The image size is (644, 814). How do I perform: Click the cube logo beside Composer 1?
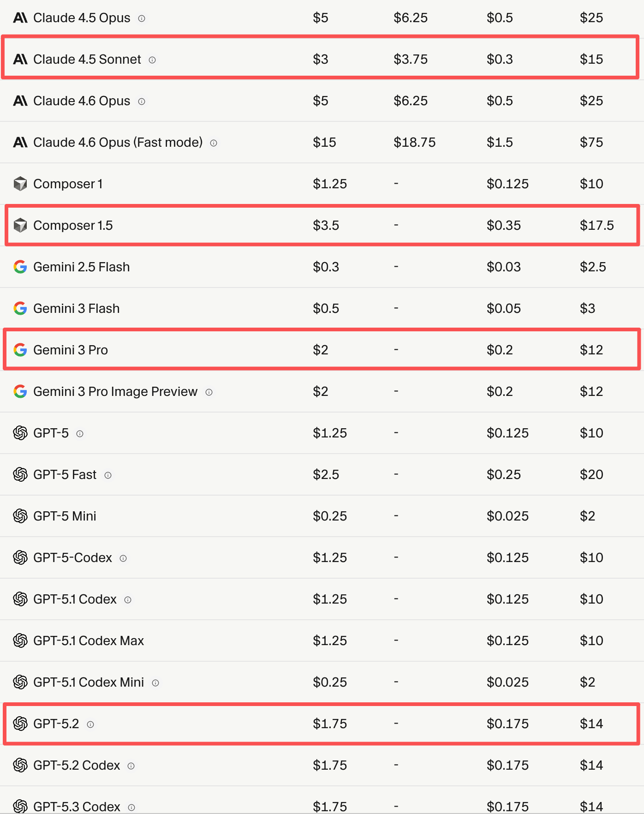(x=20, y=184)
